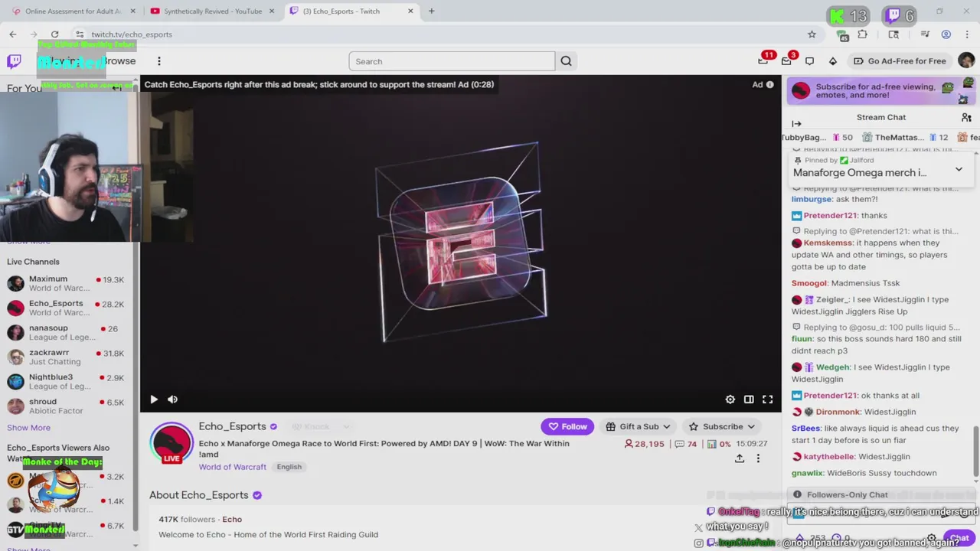
Task: Click the English language tag
Action: (289, 467)
